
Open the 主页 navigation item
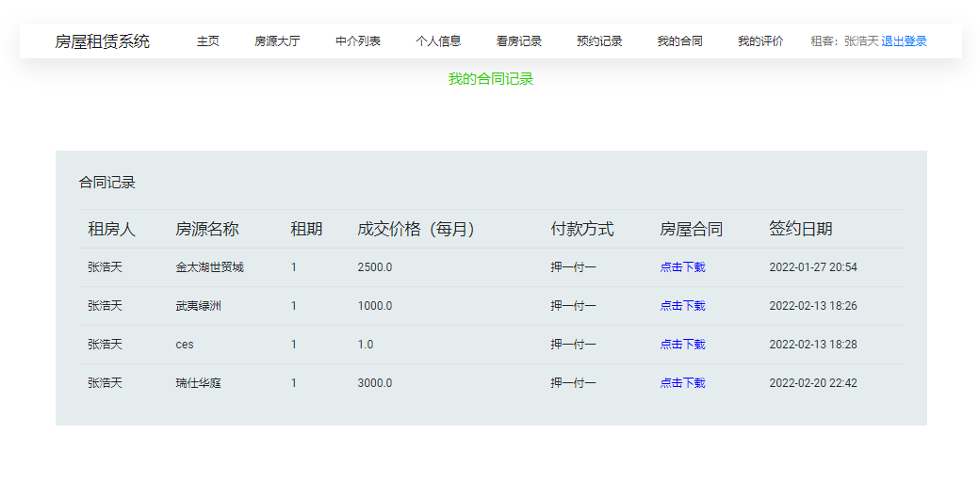coord(208,41)
